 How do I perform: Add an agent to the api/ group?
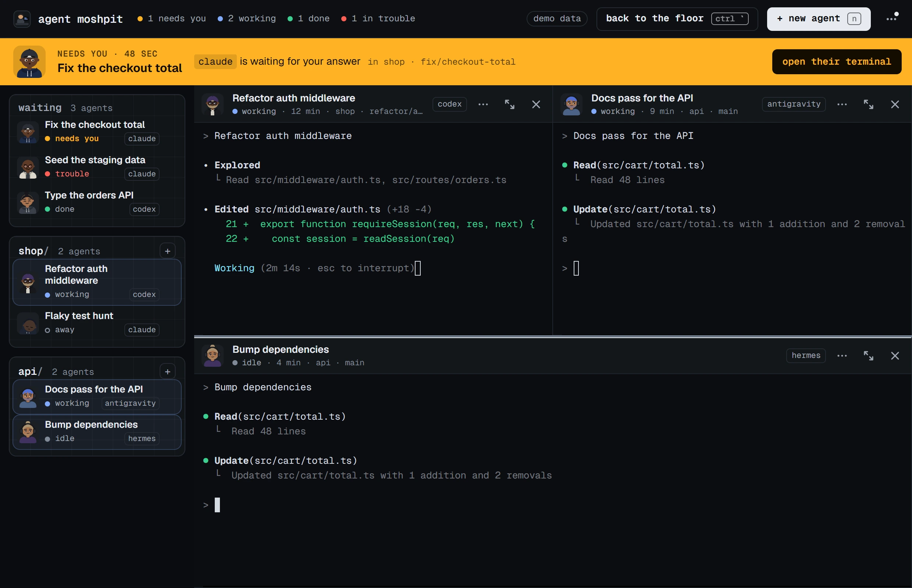167,372
